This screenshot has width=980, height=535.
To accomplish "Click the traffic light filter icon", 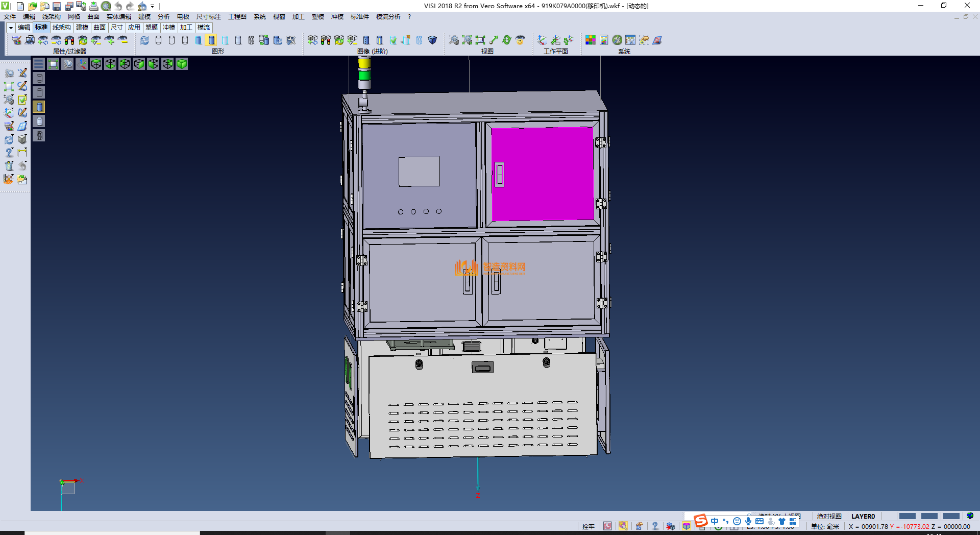I will click(69, 40).
